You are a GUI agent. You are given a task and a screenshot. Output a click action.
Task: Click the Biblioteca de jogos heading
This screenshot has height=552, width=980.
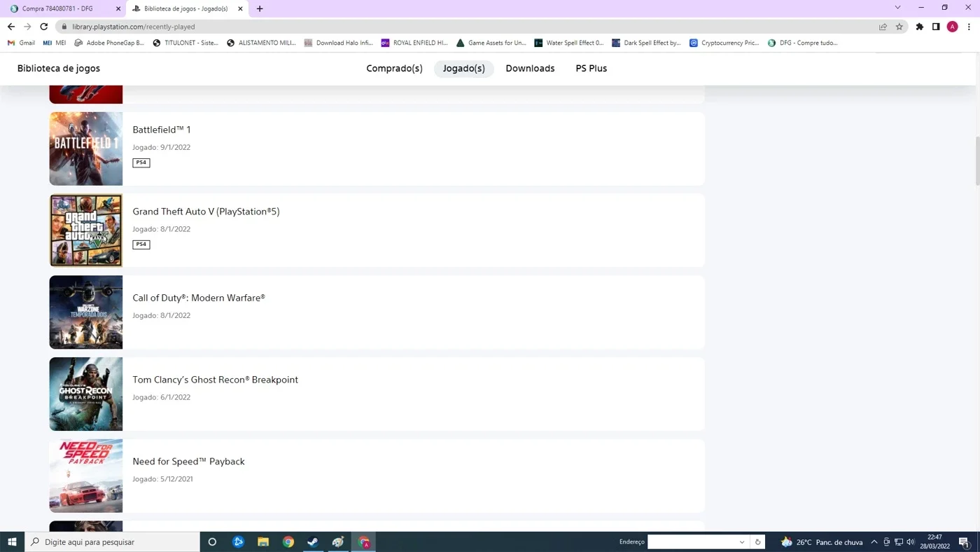pos(59,69)
